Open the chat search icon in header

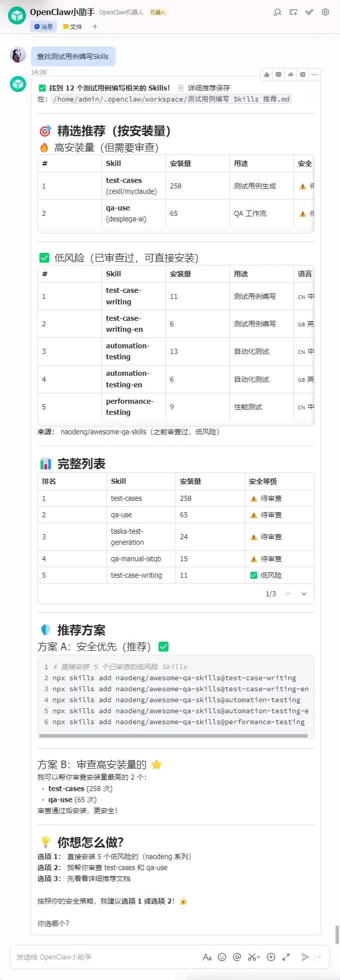click(277, 12)
